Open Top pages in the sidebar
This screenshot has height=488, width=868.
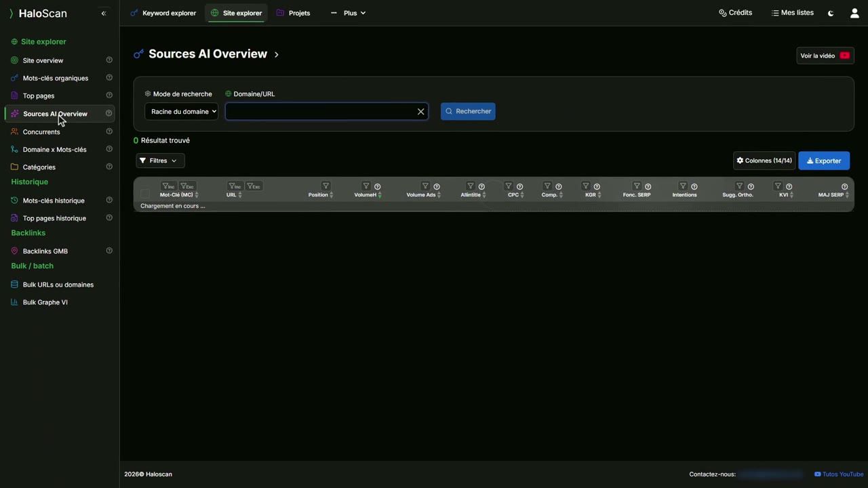pyautogui.click(x=39, y=96)
